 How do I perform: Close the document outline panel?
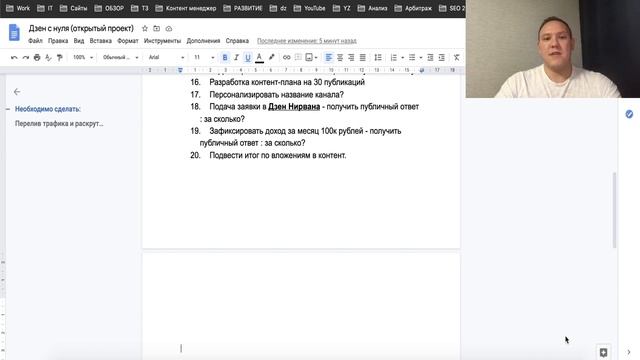(x=17, y=92)
